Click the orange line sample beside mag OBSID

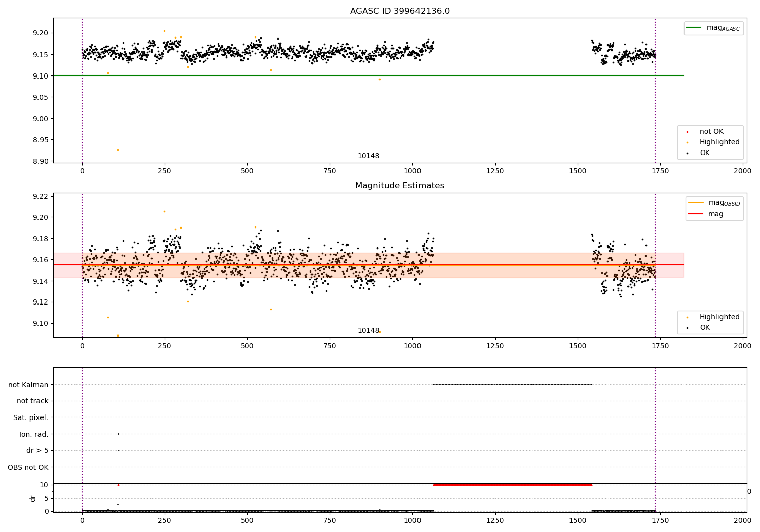[696, 203]
